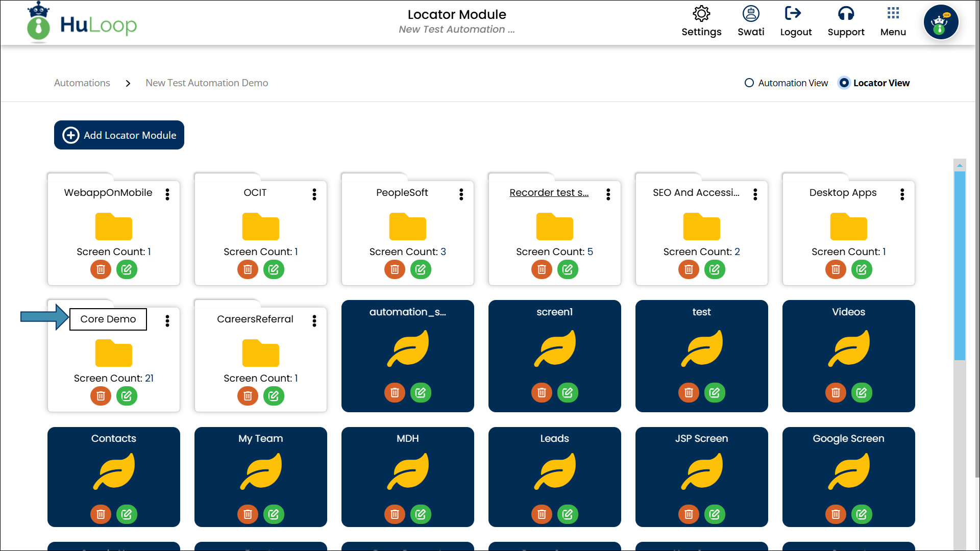Image resolution: width=980 pixels, height=551 pixels.
Task: Select Locator View radio button
Action: (844, 83)
